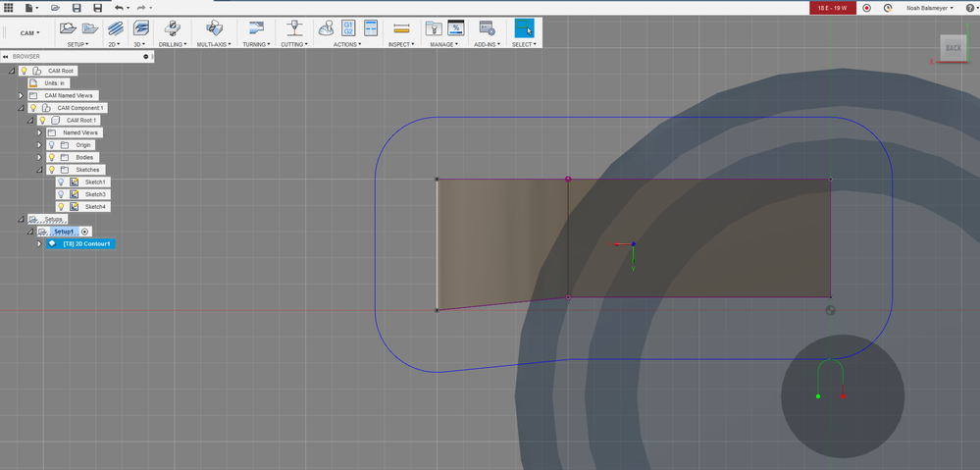Open the CAM workspace switcher

pyautogui.click(x=29, y=33)
